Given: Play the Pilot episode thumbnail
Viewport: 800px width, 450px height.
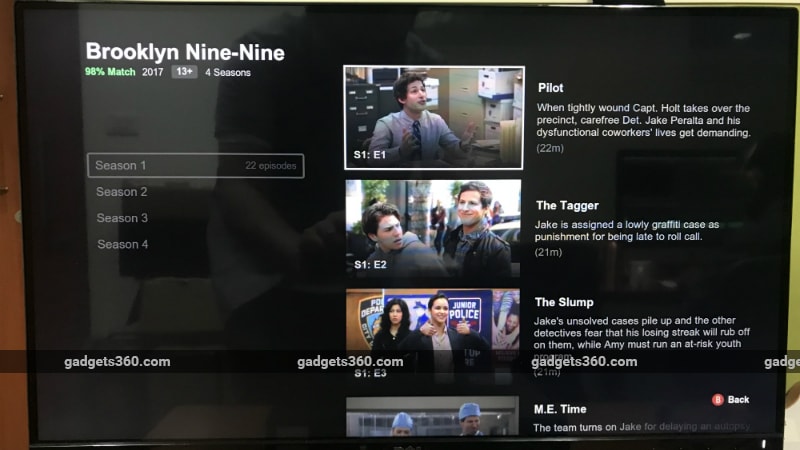Looking at the screenshot, I should tap(433, 118).
